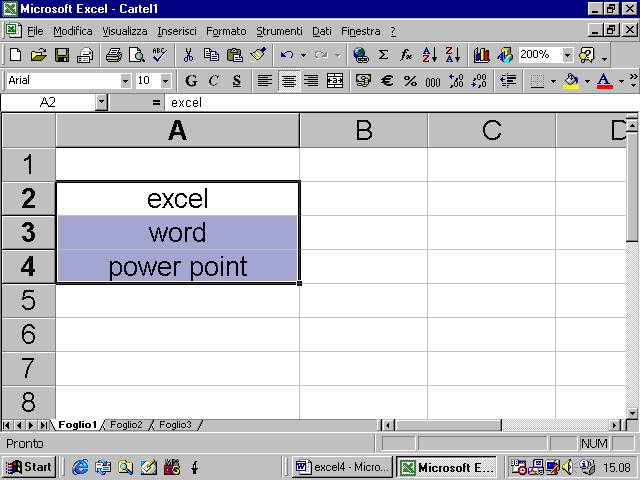Apply currency style icon

363,81
